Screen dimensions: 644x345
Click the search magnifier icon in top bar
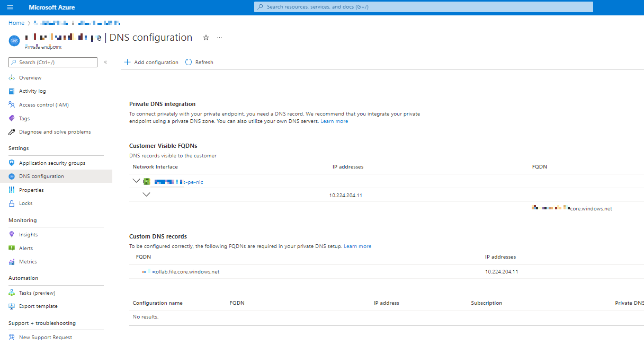[260, 7]
